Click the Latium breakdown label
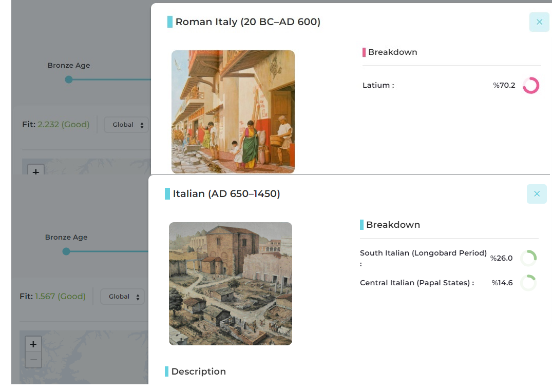This screenshot has width=552, height=392. pos(378,85)
